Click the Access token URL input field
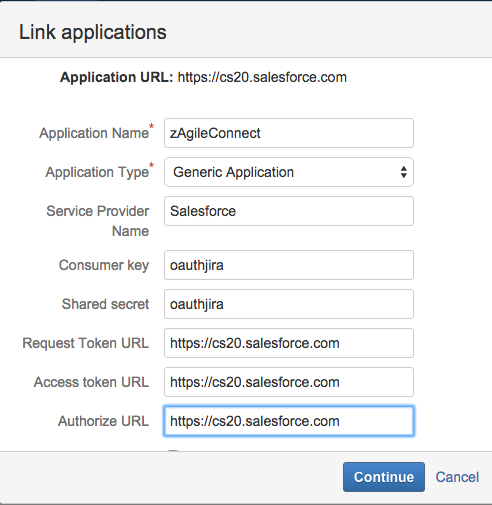 [289, 382]
